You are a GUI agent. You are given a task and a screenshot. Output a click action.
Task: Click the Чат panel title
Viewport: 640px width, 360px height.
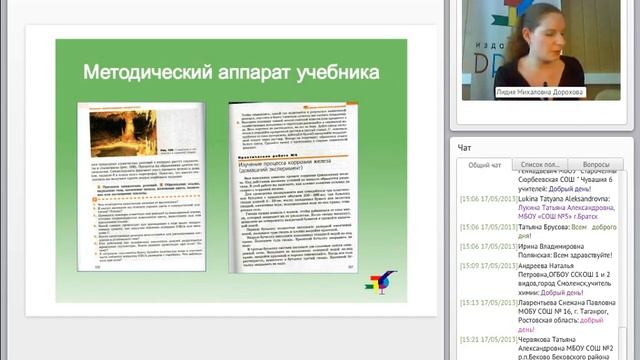tap(464, 148)
